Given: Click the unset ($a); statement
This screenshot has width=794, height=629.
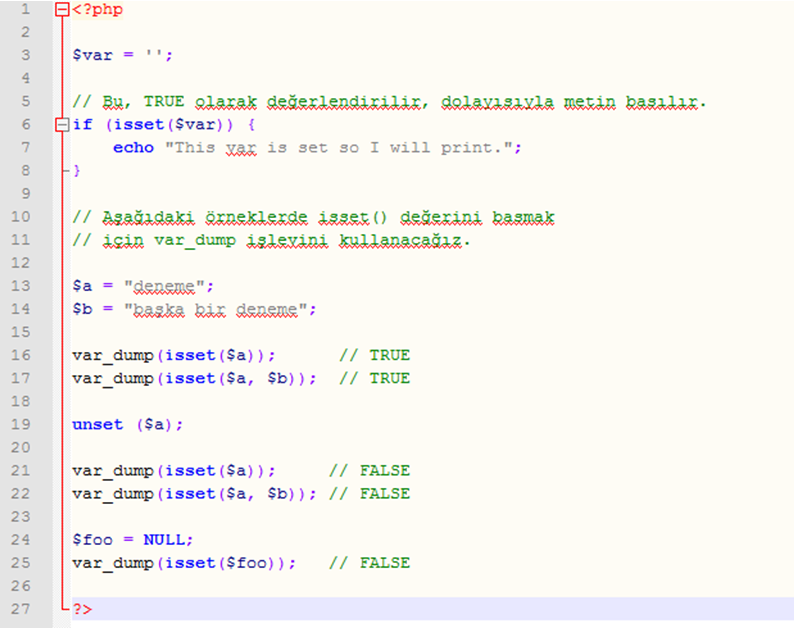Looking at the screenshot, I should (128, 424).
